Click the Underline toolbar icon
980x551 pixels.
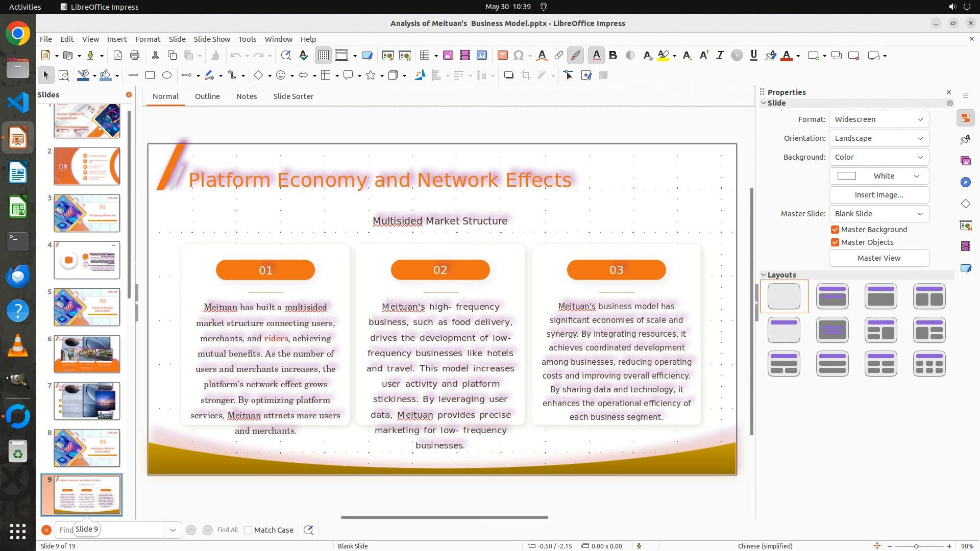753,56
